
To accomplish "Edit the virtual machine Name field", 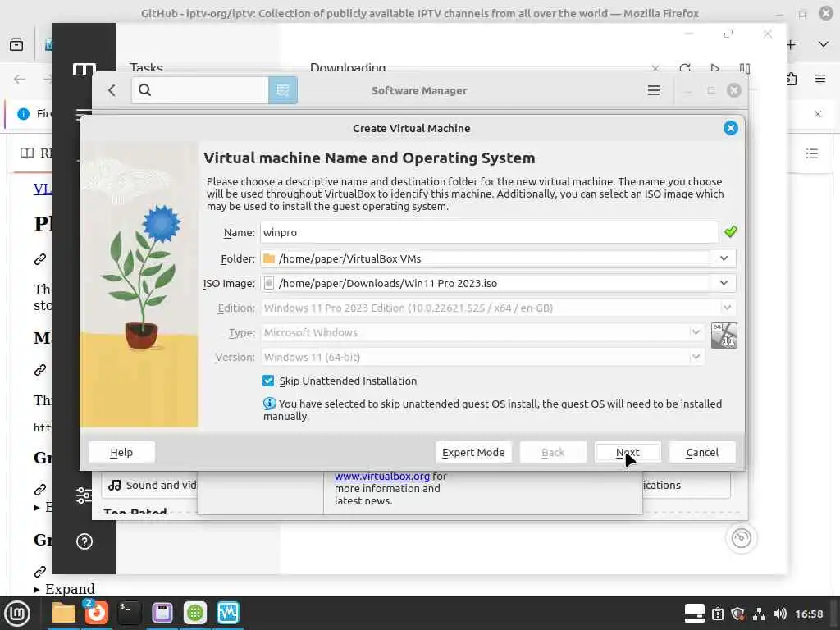I will point(489,232).
